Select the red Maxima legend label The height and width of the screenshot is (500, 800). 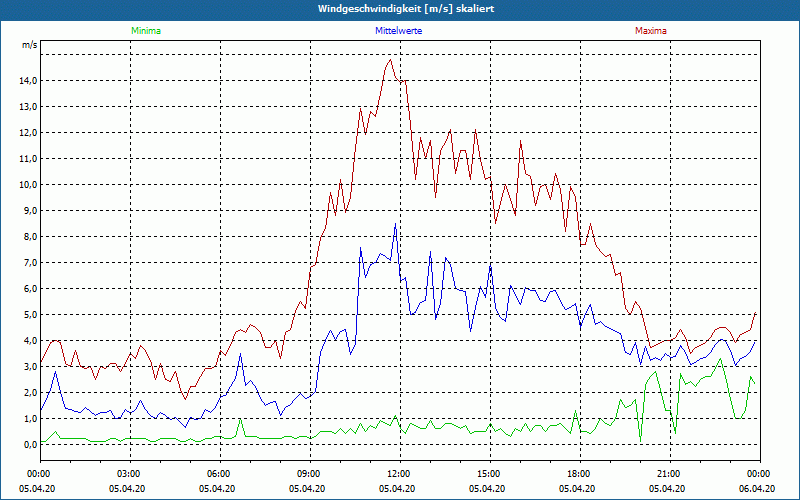click(x=651, y=31)
